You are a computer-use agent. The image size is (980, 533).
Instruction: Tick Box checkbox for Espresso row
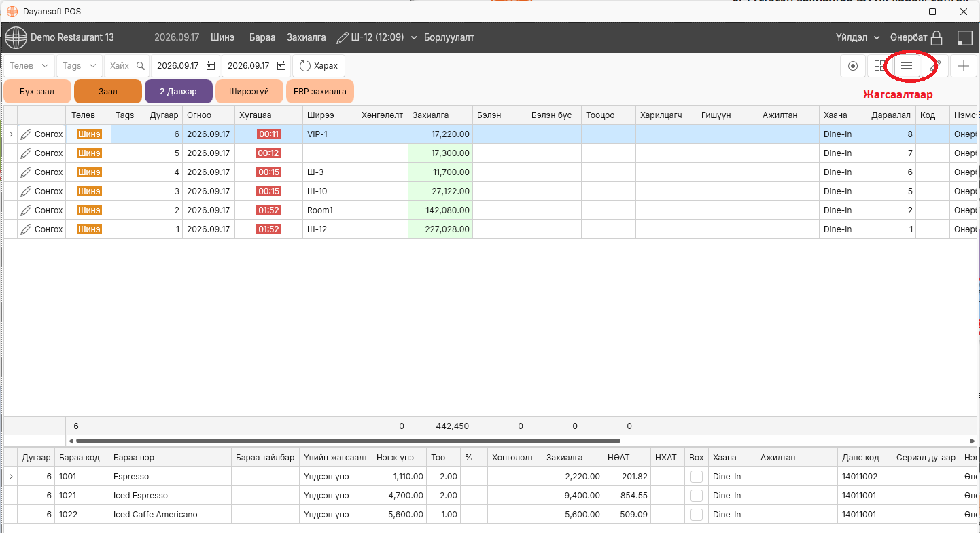click(697, 477)
